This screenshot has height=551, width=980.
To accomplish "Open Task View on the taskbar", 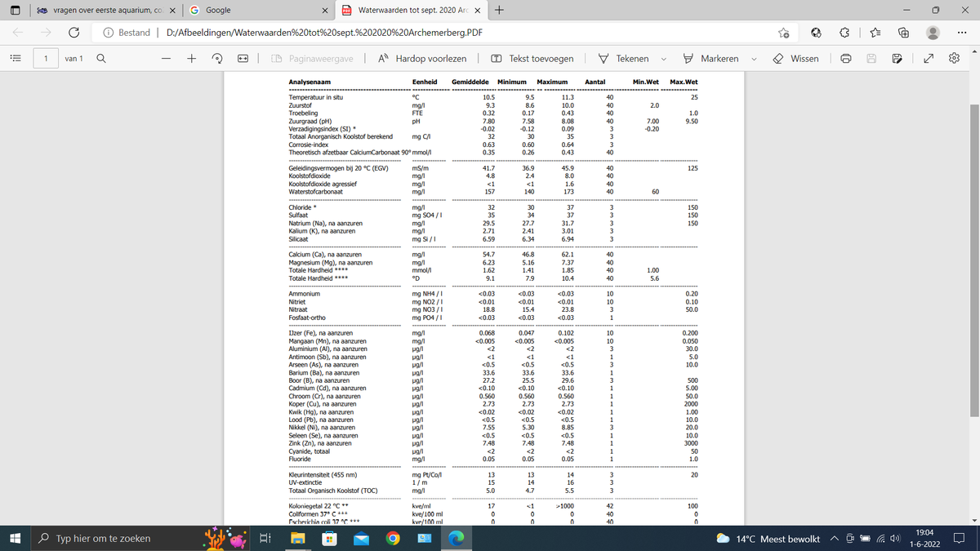I will click(265, 538).
